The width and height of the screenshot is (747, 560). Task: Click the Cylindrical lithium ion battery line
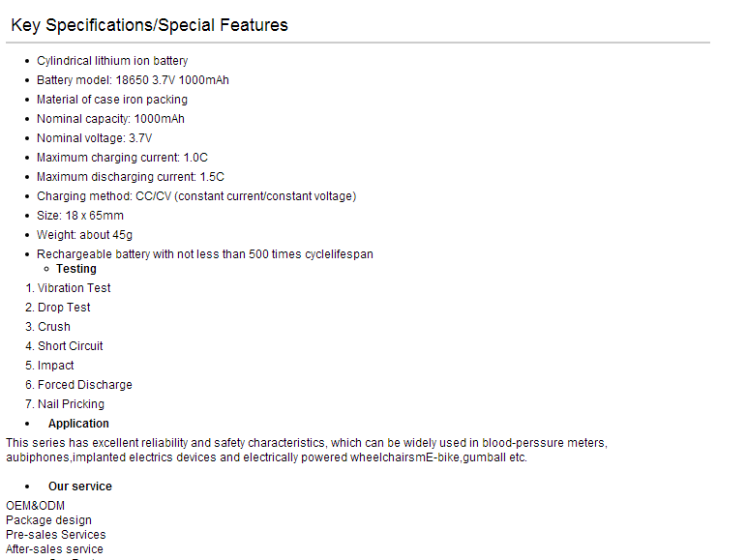click(x=112, y=61)
